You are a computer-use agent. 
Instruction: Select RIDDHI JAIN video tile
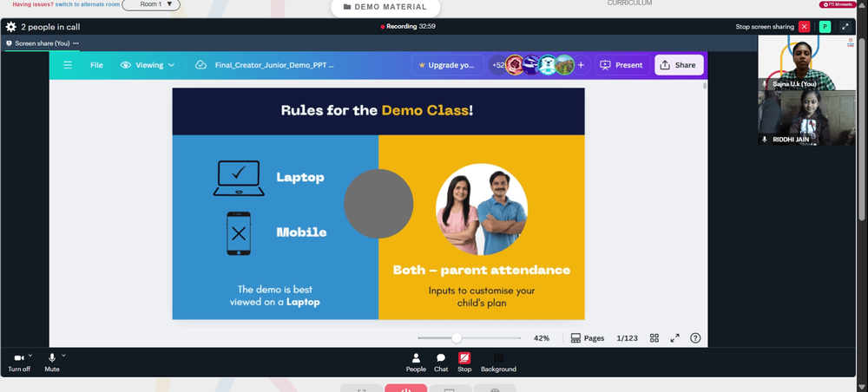tap(806, 118)
